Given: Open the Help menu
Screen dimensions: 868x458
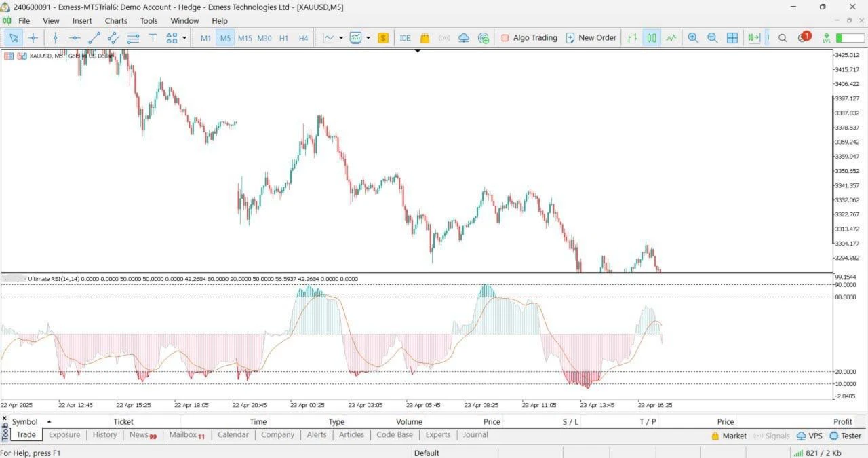Looking at the screenshot, I should (x=220, y=20).
